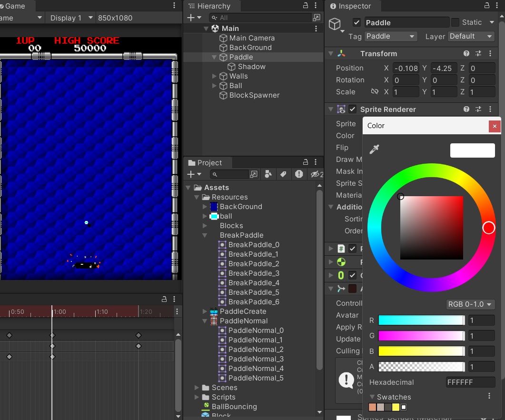Open Sprite Renderer options menu
The width and height of the screenshot is (505, 420).
tap(490, 109)
